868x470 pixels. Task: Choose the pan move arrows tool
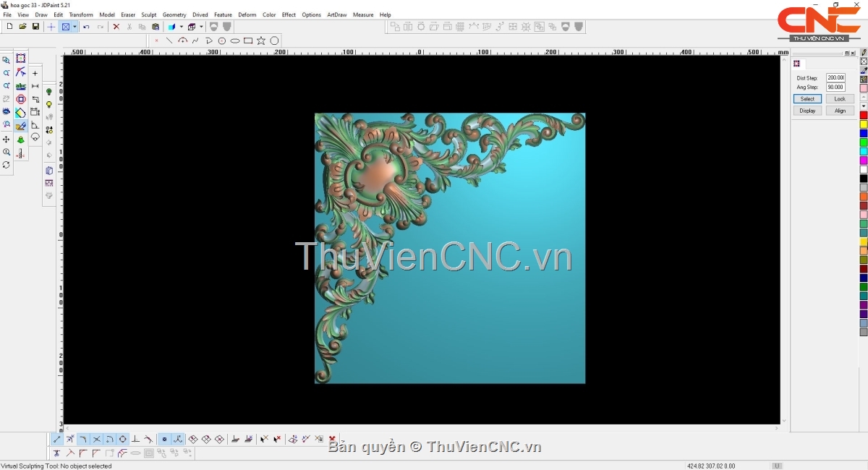tap(7, 139)
